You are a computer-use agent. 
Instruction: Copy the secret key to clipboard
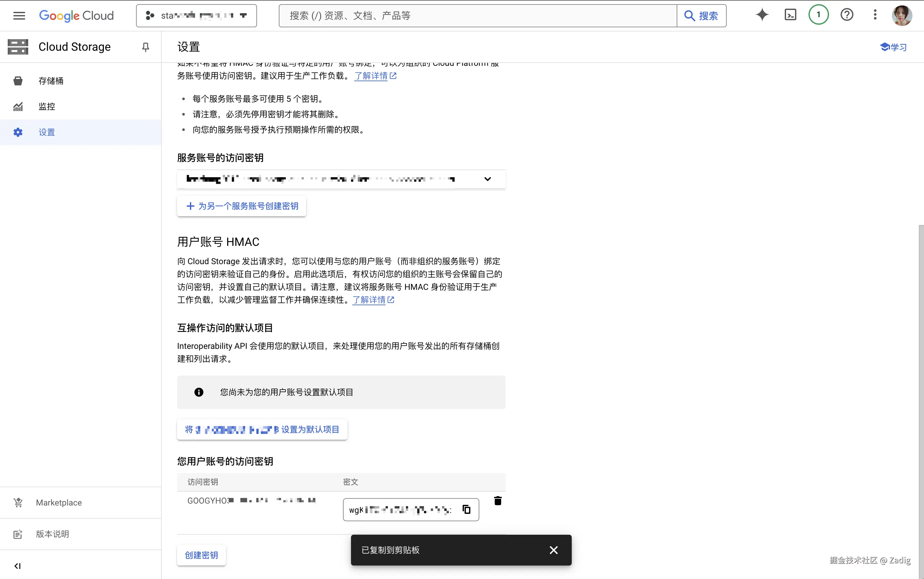point(466,509)
